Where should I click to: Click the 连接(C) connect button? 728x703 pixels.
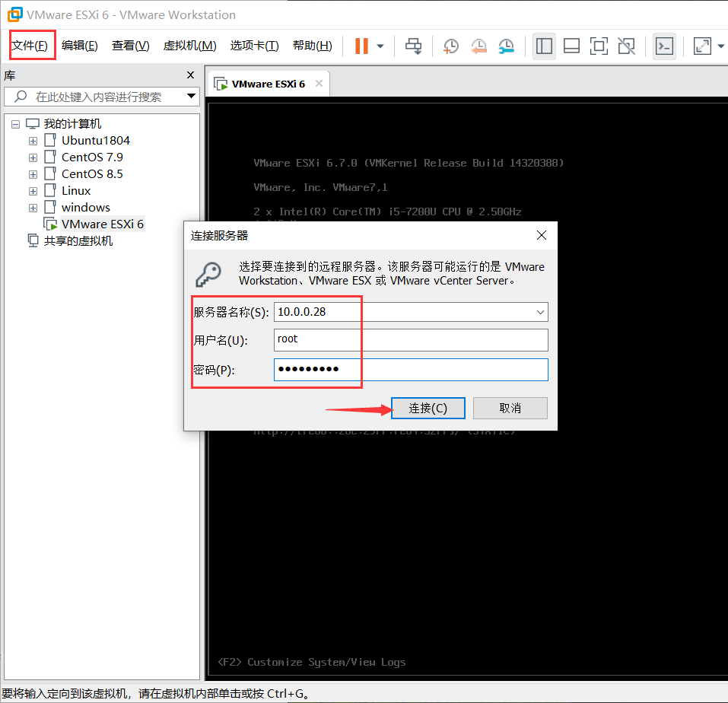428,408
